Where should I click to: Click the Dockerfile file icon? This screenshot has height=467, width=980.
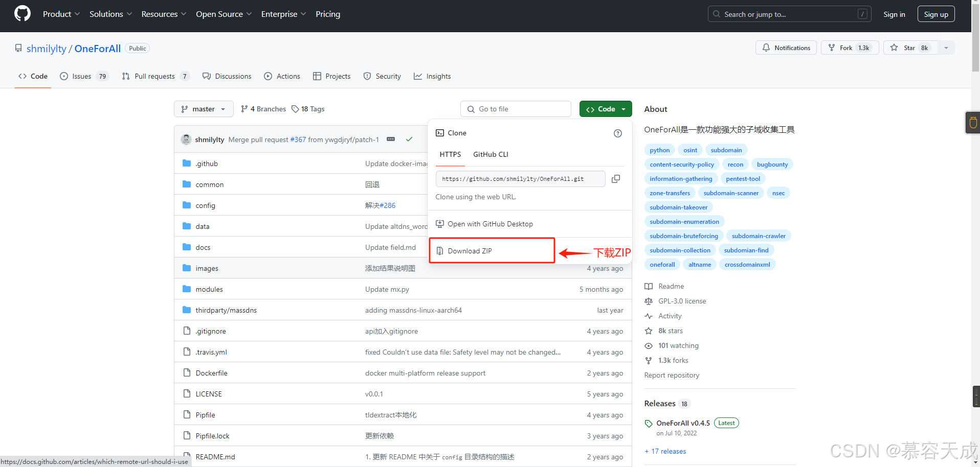187,373
